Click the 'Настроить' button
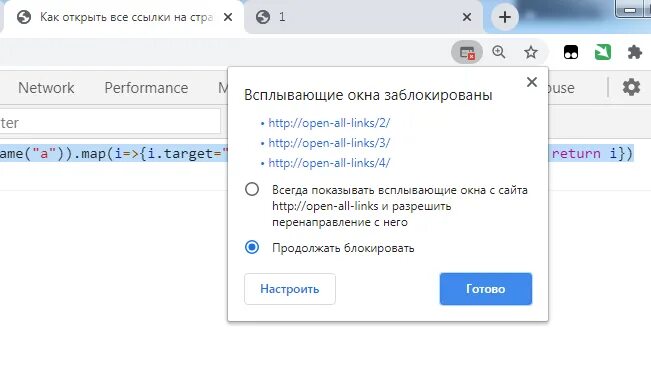The width and height of the screenshot is (651, 371). [x=290, y=289]
